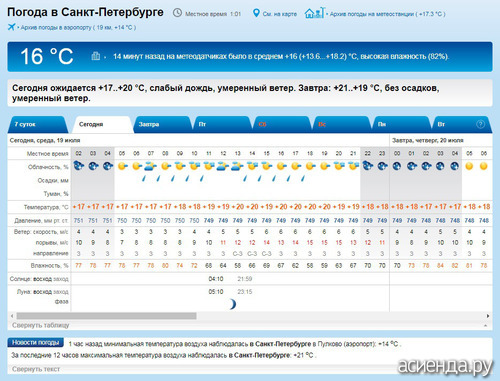Open См. на карте link
The width and height of the screenshot is (500, 381).
click(x=280, y=14)
